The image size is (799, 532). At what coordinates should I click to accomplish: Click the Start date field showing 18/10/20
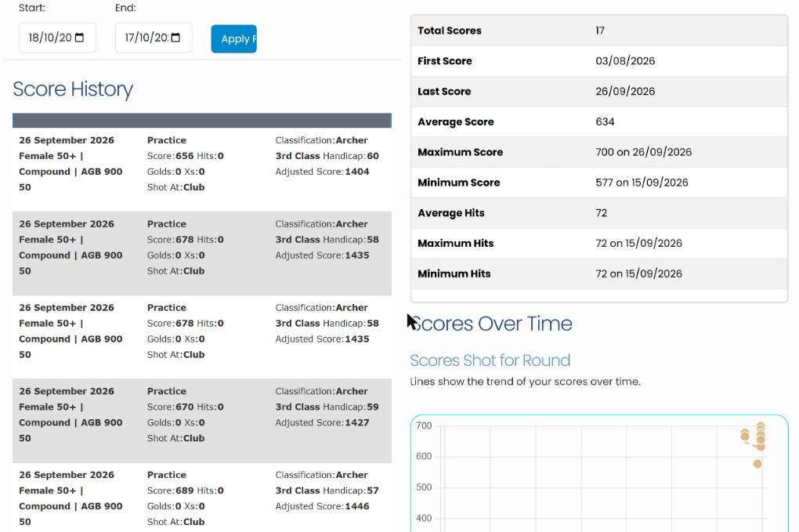(57, 38)
